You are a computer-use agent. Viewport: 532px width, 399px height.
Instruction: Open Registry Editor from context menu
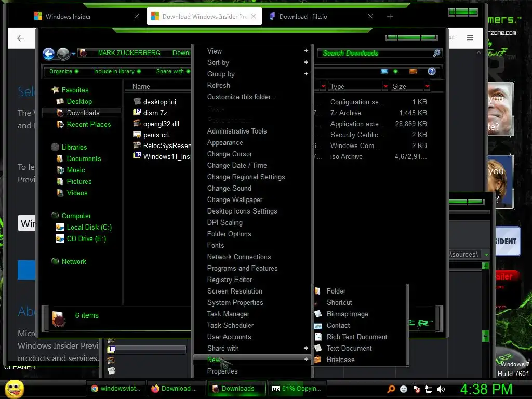click(229, 280)
